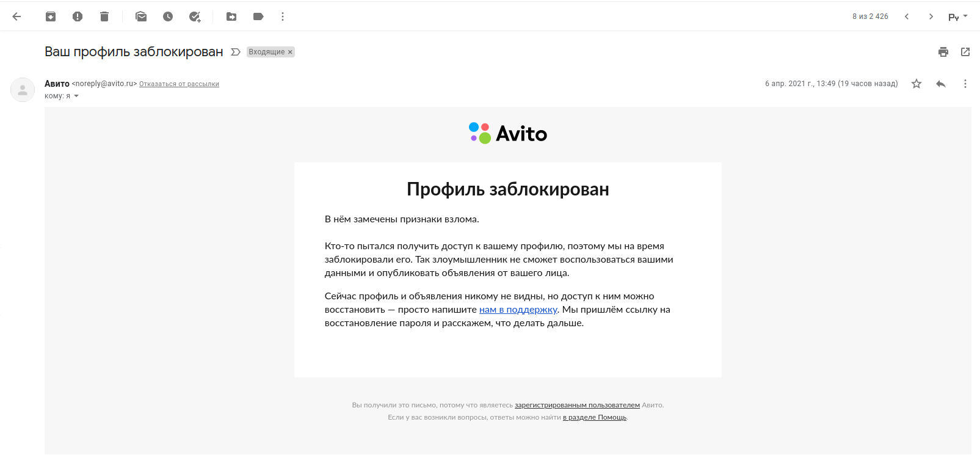The image size is (980, 463).
Task: Click Отказаться от рассылки link
Action: click(179, 84)
